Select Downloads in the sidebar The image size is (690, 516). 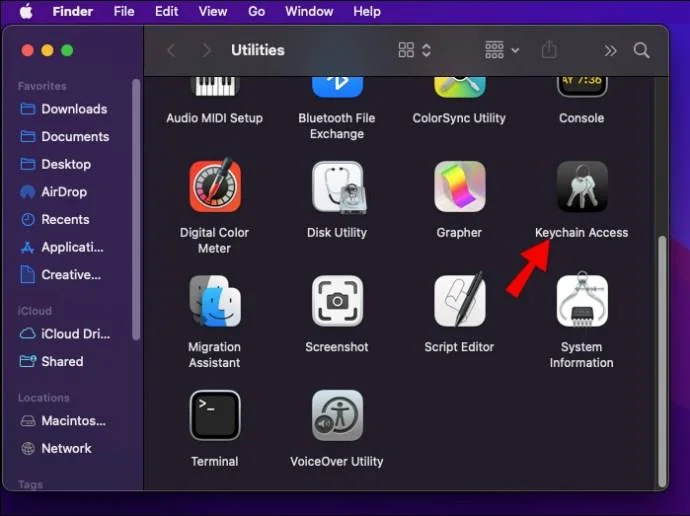coord(64,109)
